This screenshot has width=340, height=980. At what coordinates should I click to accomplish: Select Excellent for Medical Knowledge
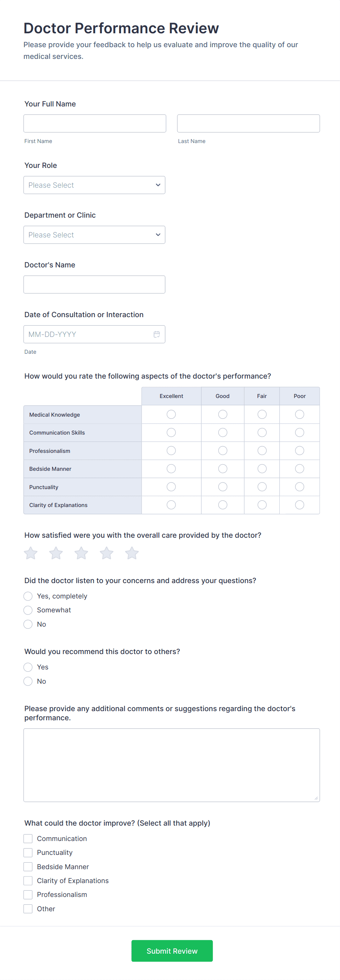171,414
